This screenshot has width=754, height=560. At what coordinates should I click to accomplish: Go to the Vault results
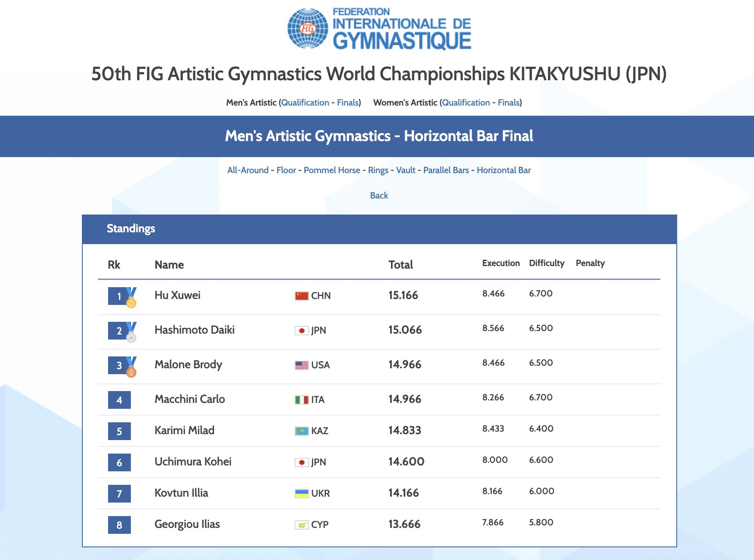point(406,170)
